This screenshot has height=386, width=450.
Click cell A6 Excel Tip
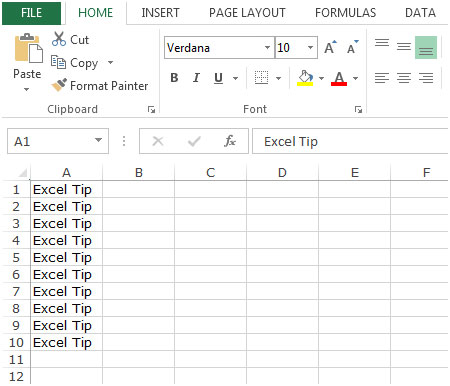tap(66, 275)
